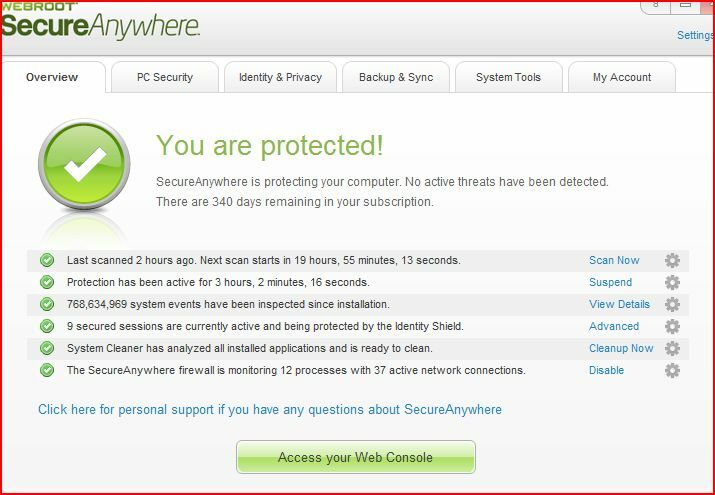Image resolution: width=715 pixels, height=495 pixels.
Task: Click the 'firewall is monitoring 12 processes' text
Action: click(296, 370)
